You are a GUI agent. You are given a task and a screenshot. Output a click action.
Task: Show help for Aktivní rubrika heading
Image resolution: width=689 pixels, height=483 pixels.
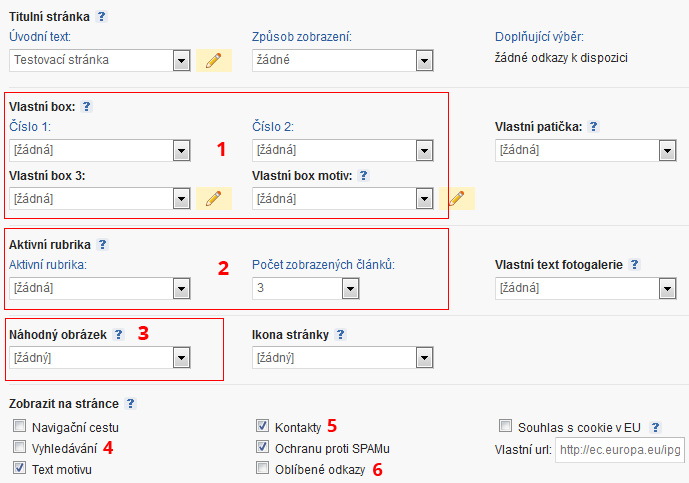(102, 244)
